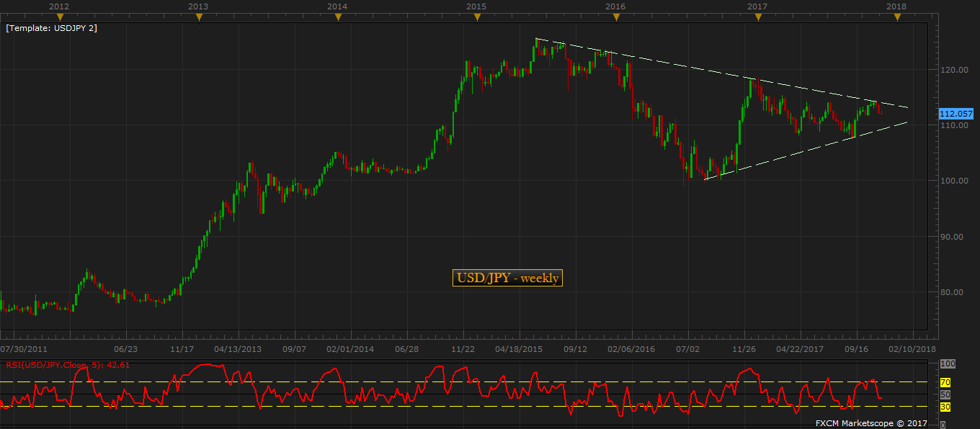Click the 02/01/2014 date axis label

(x=350, y=349)
